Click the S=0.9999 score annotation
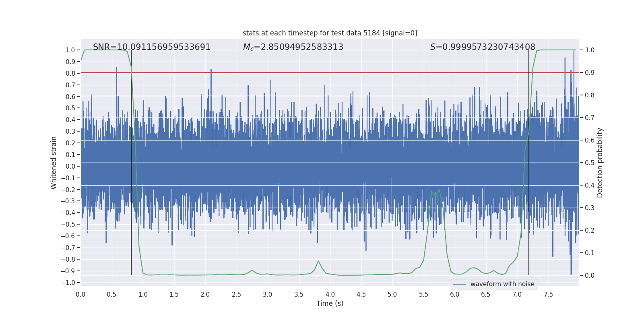Viewport: 644px width, 322px height. coord(482,47)
